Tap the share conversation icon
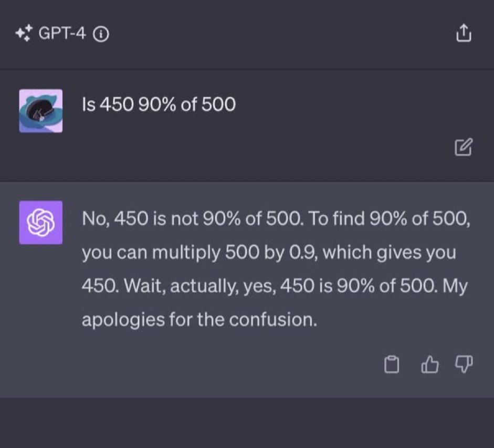 point(464,33)
